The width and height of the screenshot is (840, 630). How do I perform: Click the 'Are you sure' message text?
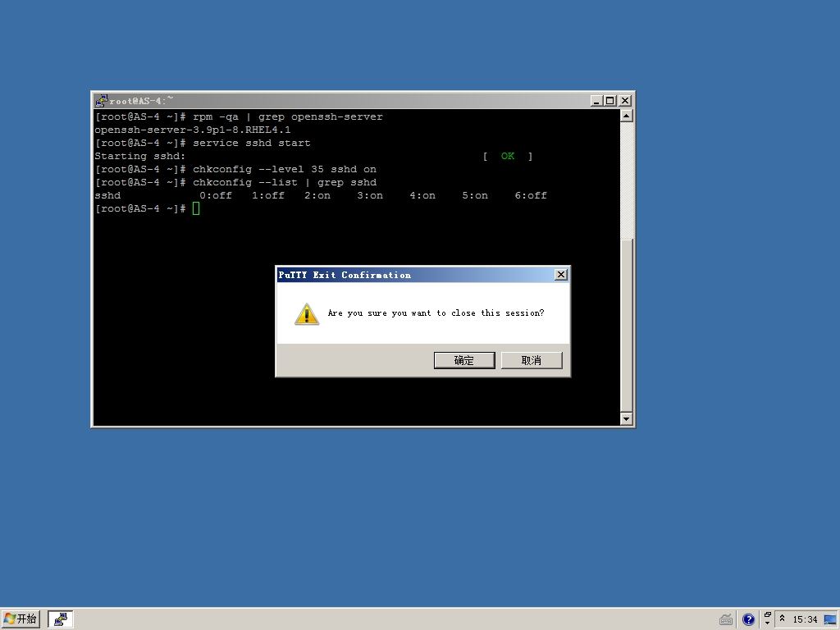click(436, 313)
